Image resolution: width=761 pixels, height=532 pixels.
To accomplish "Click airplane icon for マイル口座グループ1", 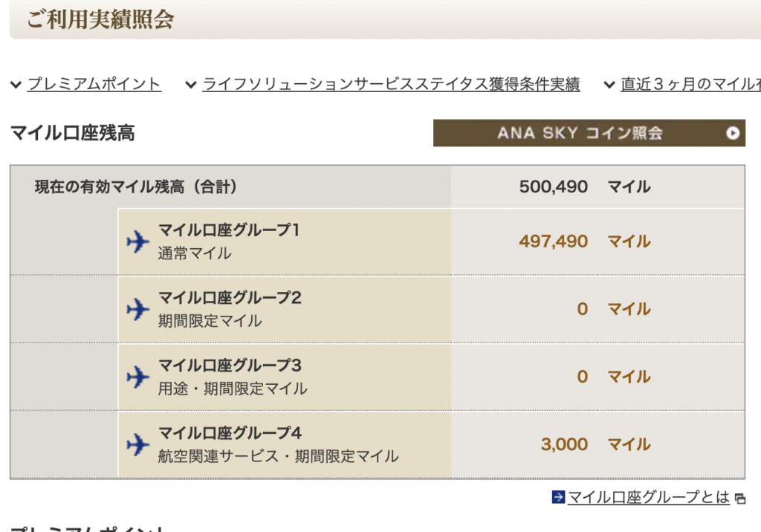I will (137, 241).
